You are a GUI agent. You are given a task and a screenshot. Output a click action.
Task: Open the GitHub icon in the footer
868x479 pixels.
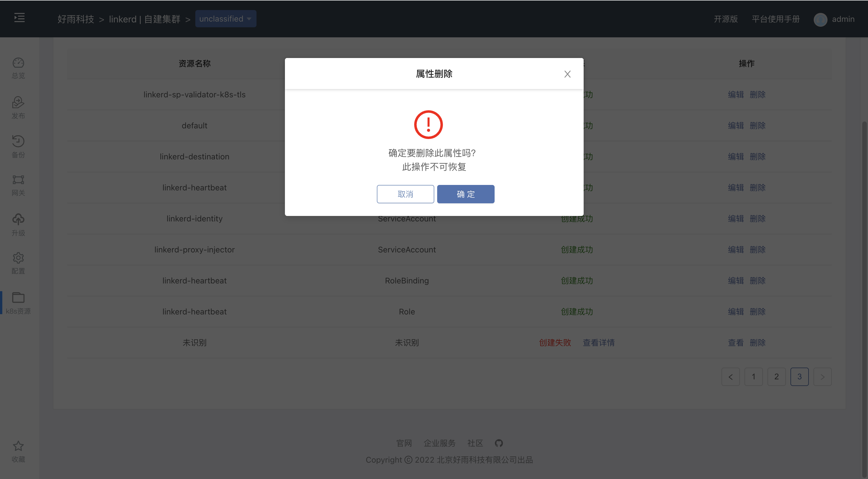coord(499,443)
